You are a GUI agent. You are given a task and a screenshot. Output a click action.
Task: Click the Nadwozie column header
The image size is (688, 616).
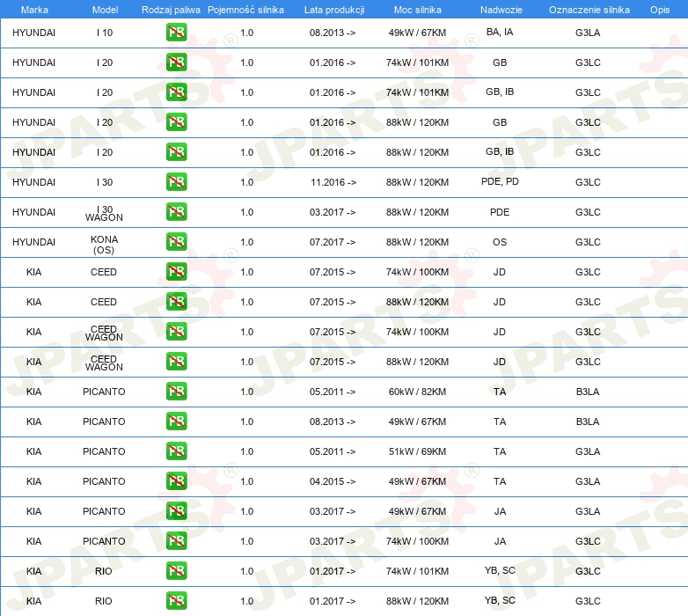coord(501,10)
